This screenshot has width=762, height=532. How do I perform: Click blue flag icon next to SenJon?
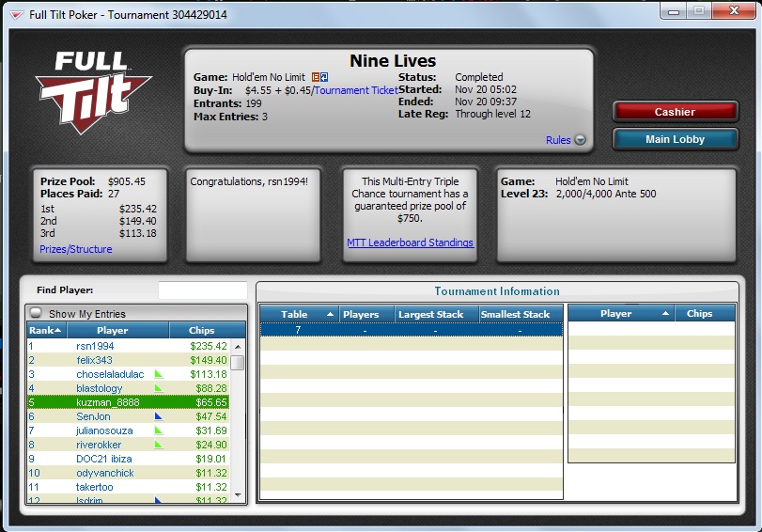[x=159, y=416]
